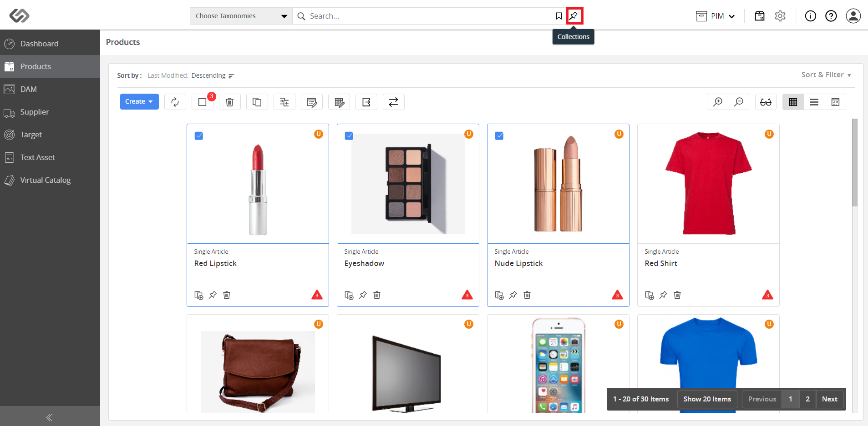Expand the Create dropdown button
The width and height of the screenshot is (868, 426).
click(x=139, y=102)
